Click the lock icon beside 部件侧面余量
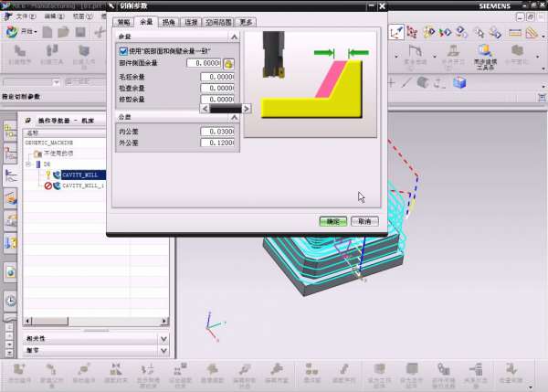This screenshot has height=392, width=548. 228,63
